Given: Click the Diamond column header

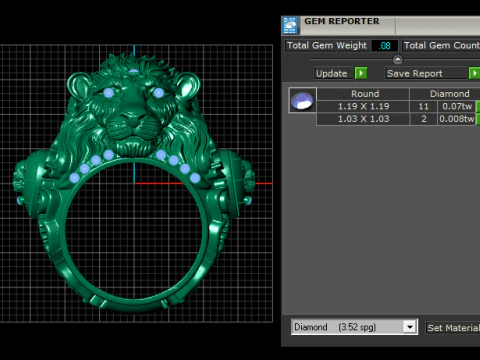Looking at the screenshot, I should coord(445,94).
